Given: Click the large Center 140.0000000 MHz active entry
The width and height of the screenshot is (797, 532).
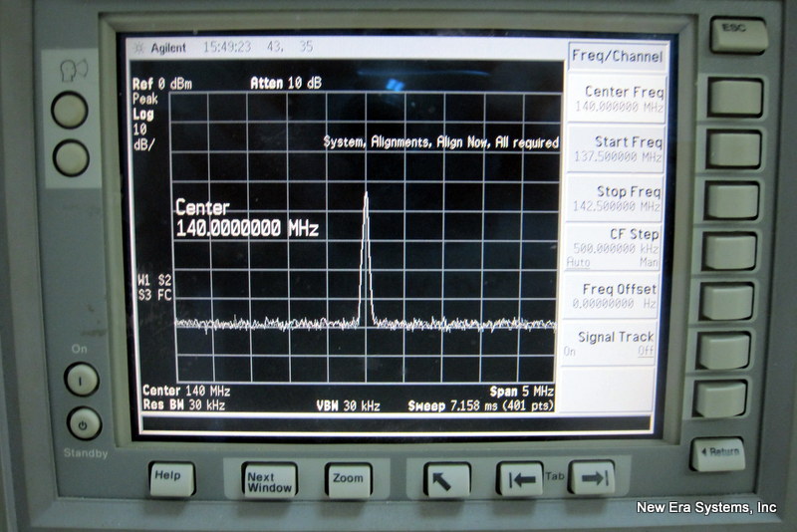Looking at the screenshot, I should 247,218.
